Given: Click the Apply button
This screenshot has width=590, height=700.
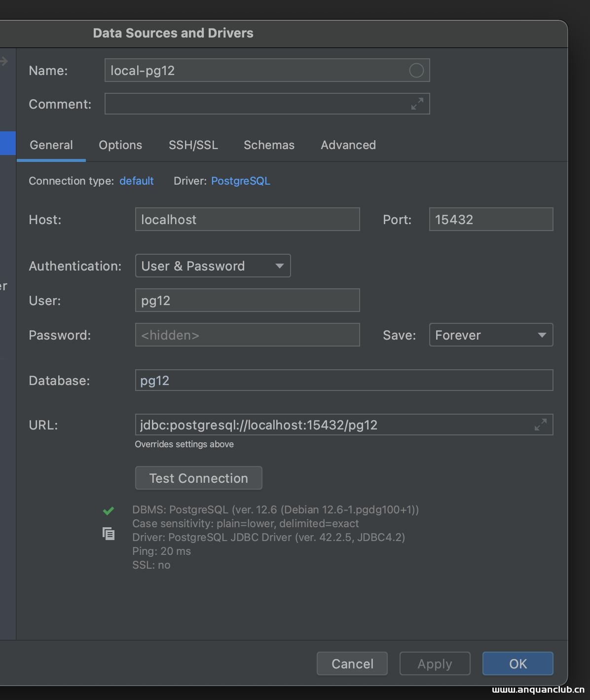Looking at the screenshot, I should [435, 663].
